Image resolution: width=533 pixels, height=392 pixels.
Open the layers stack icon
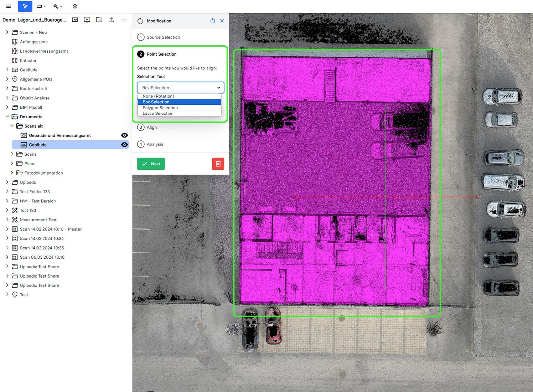click(75, 6)
